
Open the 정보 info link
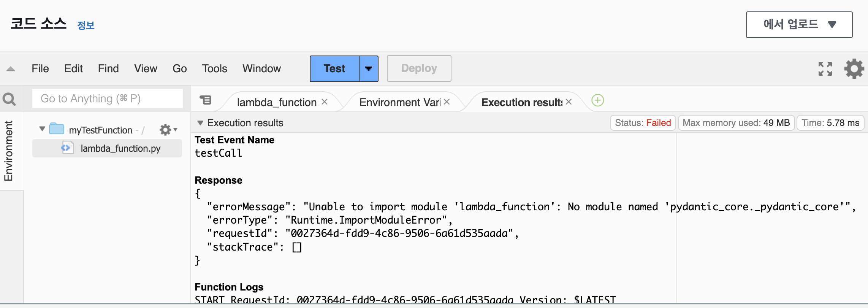[x=86, y=25]
